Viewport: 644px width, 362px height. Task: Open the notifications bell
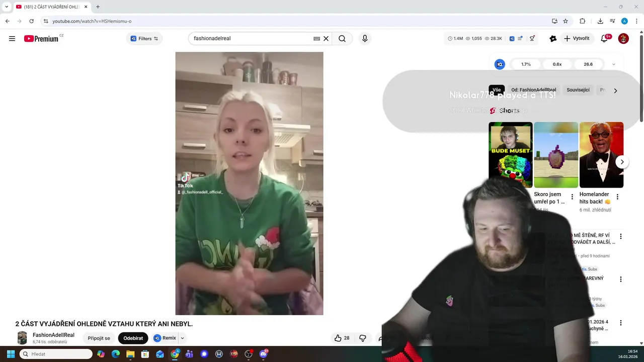[605, 39]
